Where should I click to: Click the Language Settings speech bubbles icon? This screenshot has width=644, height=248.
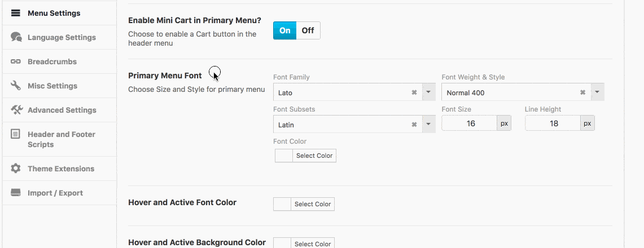(x=16, y=37)
